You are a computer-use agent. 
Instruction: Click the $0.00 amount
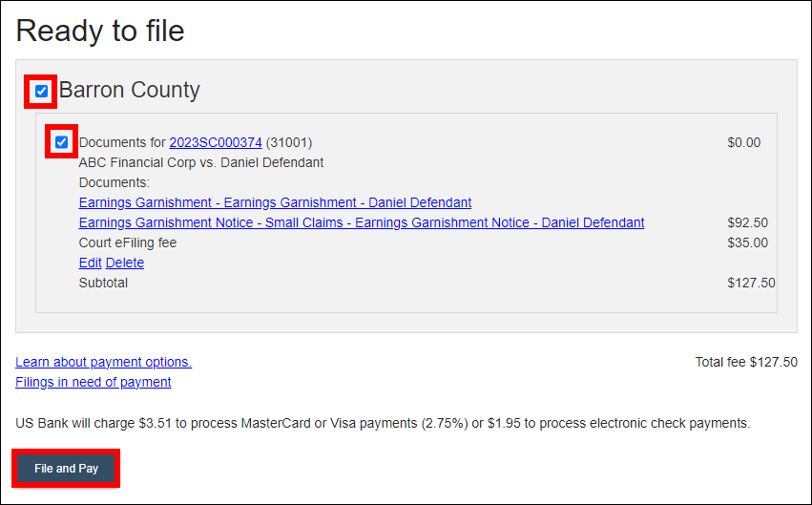pyautogui.click(x=743, y=142)
